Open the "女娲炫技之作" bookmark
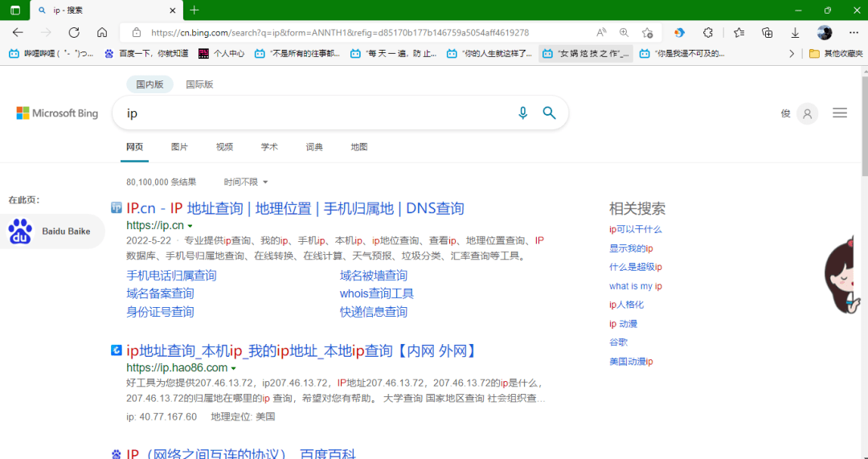Viewport: 868px width, 459px height. point(586,54)
